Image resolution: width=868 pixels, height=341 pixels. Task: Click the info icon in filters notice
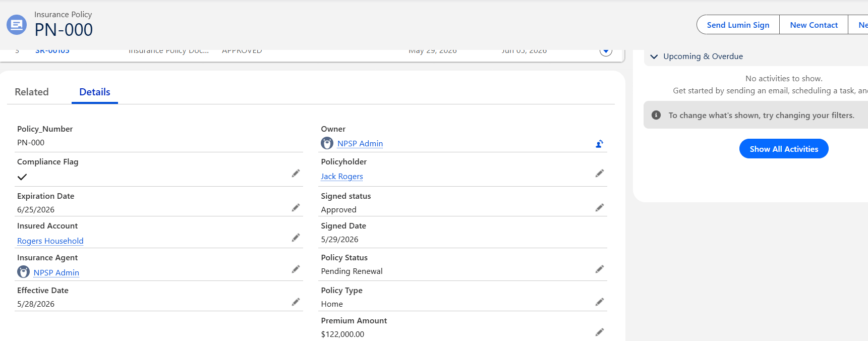[x=656, y=115]
